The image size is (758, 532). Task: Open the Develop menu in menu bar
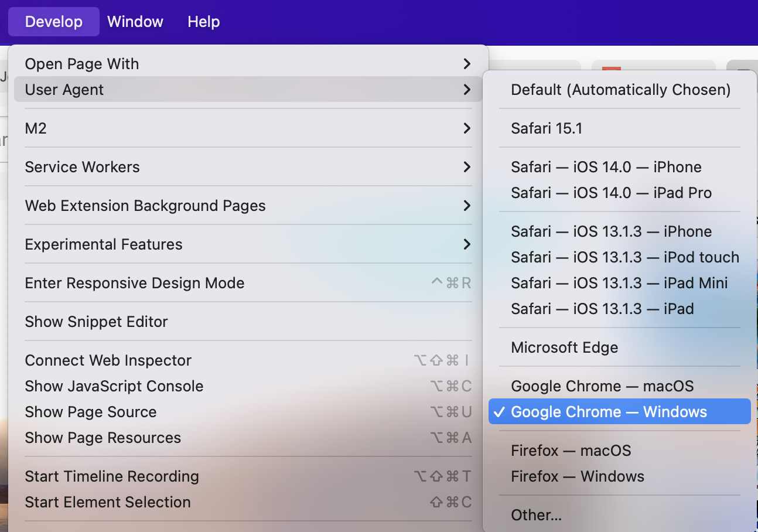[x=54, y=22]
